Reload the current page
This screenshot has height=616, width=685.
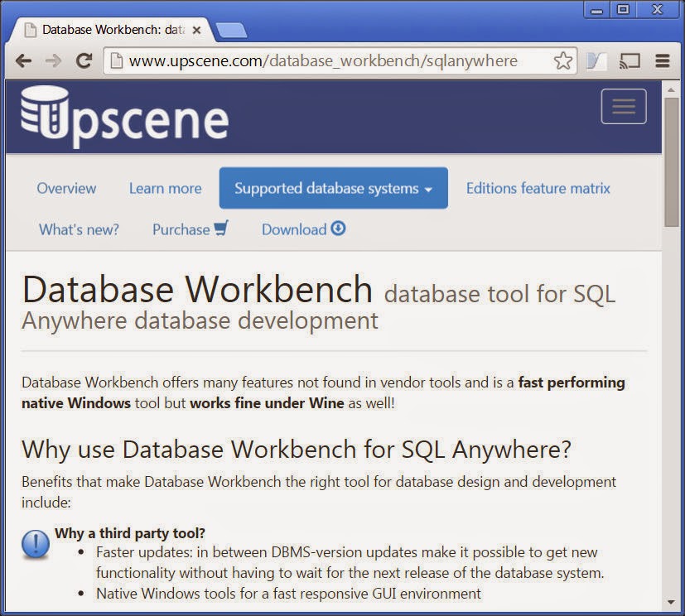coord(84,60)
